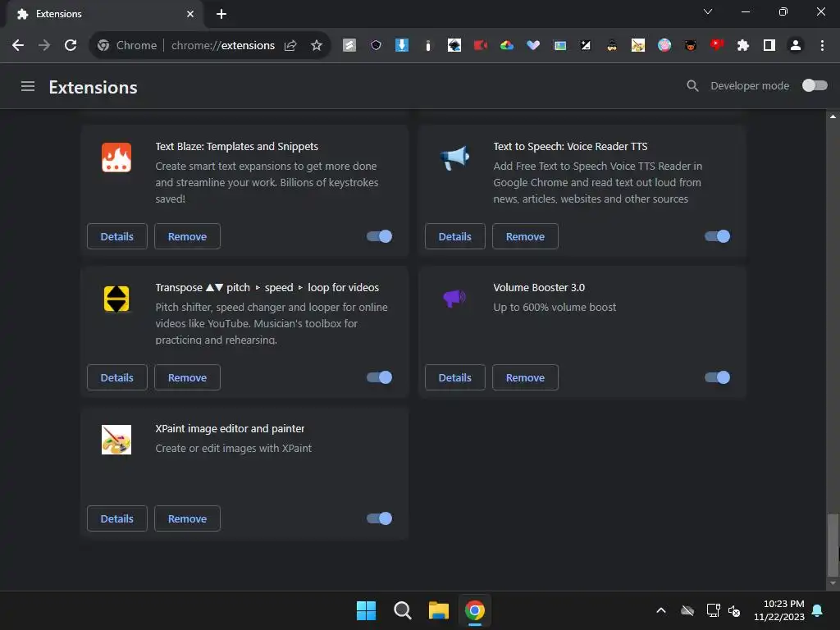Viewport: 840px width, 630px height.
Task: Click the search extensions magnifier icon
Action: pyautogui.click(x=692, y=85)
